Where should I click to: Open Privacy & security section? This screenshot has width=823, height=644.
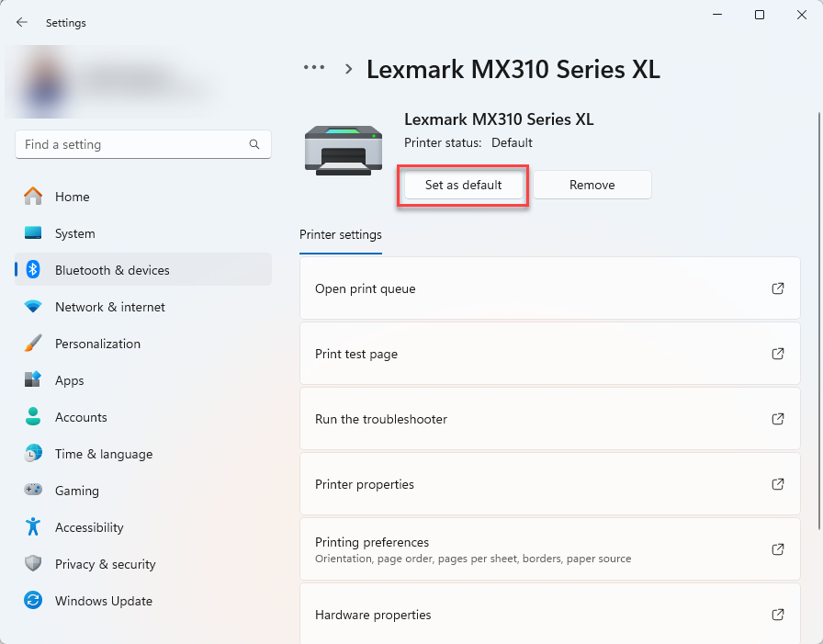point(105,564)
